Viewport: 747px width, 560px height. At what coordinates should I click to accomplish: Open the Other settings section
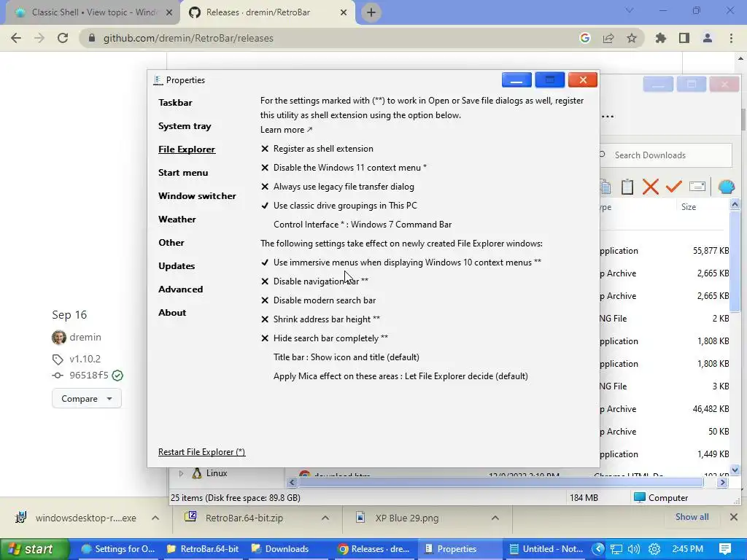point(171,243)
